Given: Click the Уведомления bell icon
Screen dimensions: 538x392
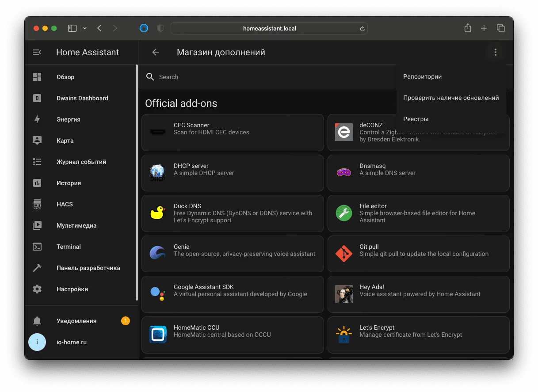Looking at the screenshot, I should point(37,321).
